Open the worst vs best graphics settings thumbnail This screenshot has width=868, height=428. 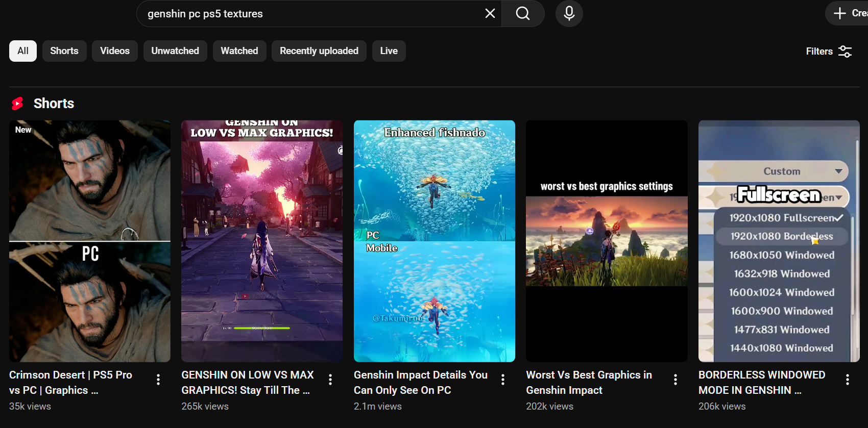point(607,241)
